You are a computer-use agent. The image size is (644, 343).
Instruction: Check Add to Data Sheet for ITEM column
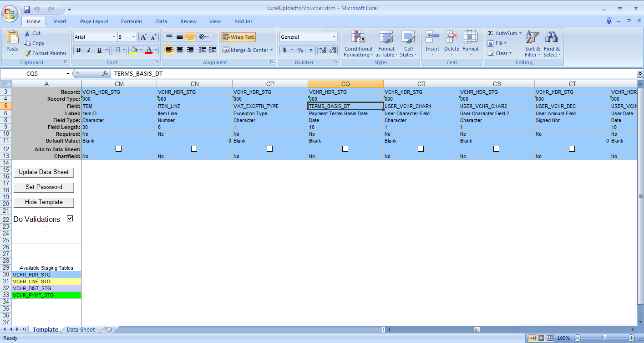[x=119, y=148]
